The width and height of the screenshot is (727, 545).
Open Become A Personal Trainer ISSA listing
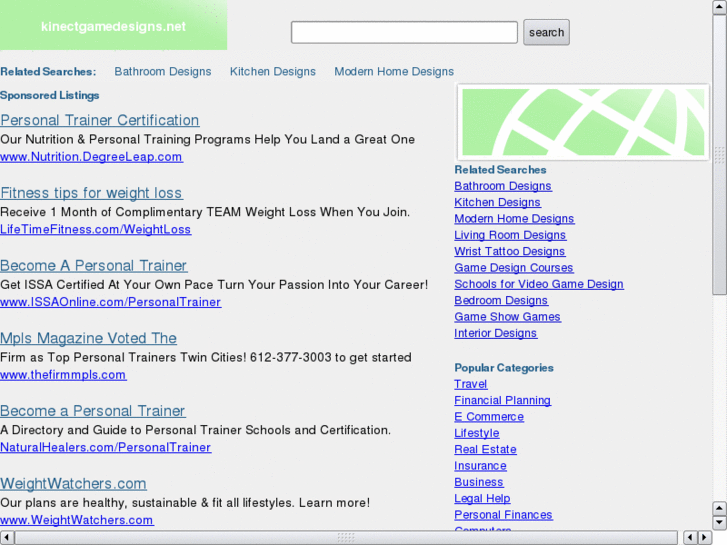point(94,266)
